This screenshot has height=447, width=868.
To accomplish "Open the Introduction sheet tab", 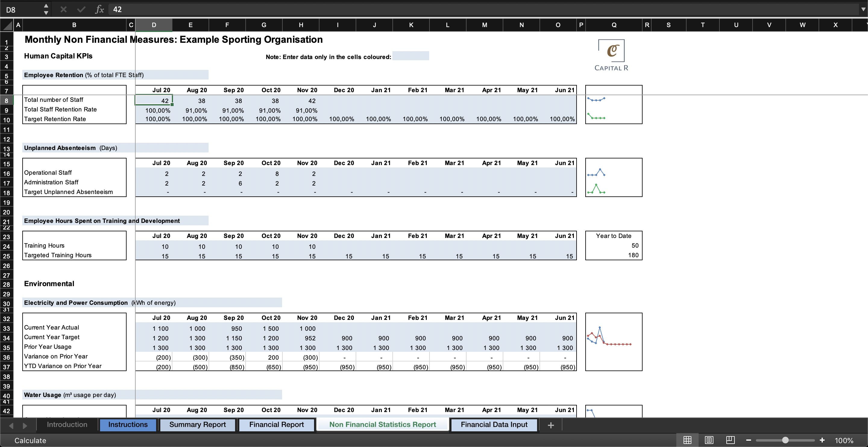I will click(67, 424).
